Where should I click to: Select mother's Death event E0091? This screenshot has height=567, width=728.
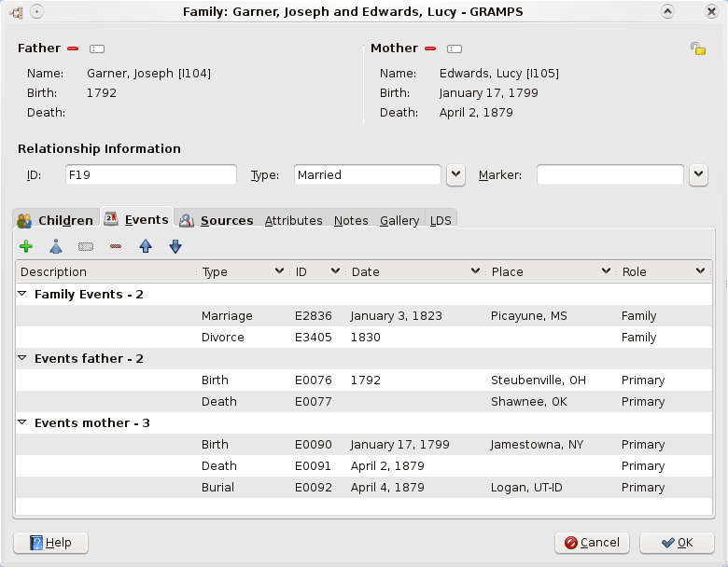click(364, 465)
